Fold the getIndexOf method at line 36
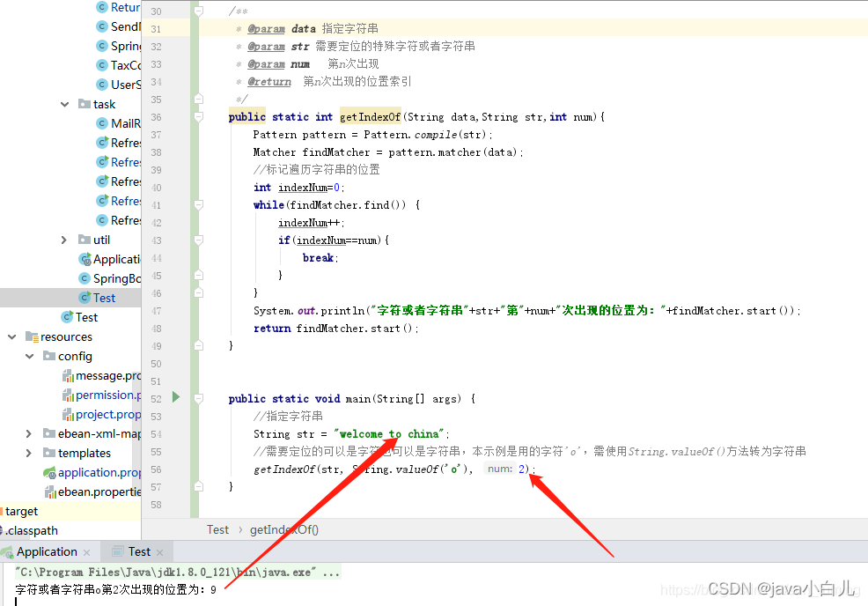Viewport: 868px width, 606px height. pyautogui.click(x=198, y=117)
